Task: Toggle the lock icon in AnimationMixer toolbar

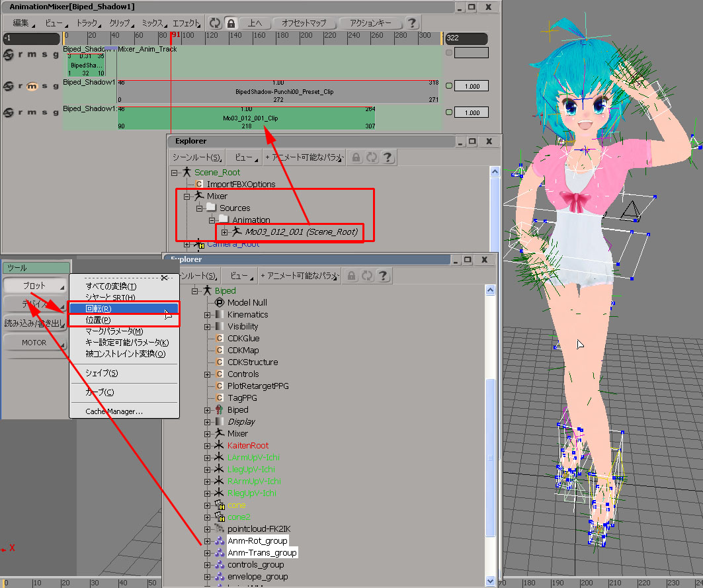Action: 230,23
